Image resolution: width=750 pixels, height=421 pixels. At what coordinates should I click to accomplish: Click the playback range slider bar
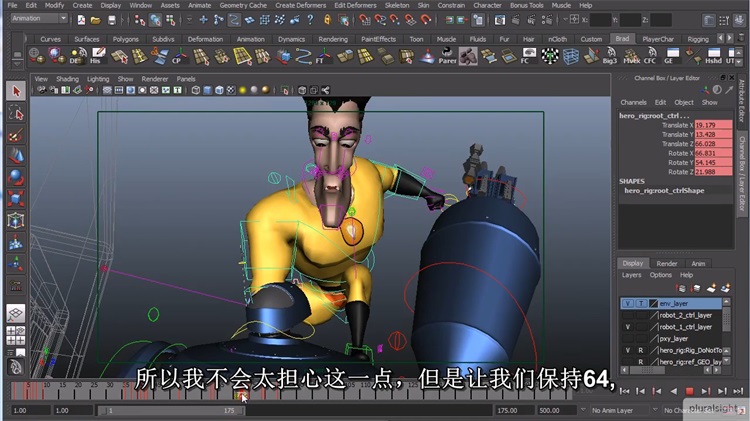coord(171,410)
